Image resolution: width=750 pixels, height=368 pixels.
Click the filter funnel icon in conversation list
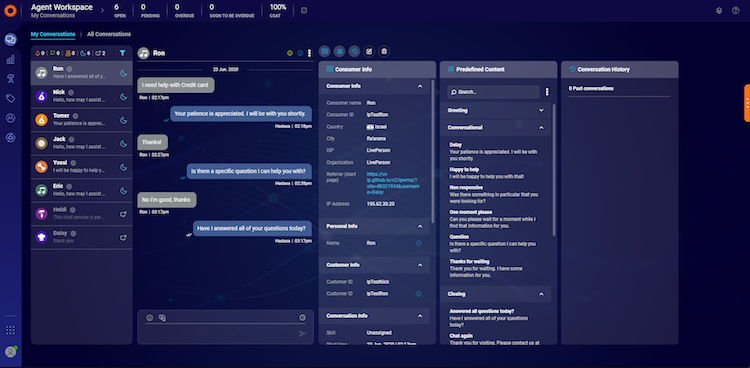click(122, 53)
